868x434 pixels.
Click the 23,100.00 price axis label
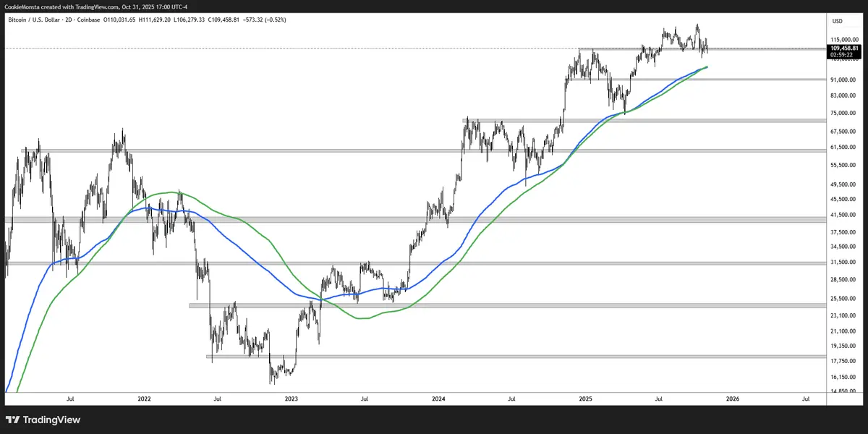844,315
